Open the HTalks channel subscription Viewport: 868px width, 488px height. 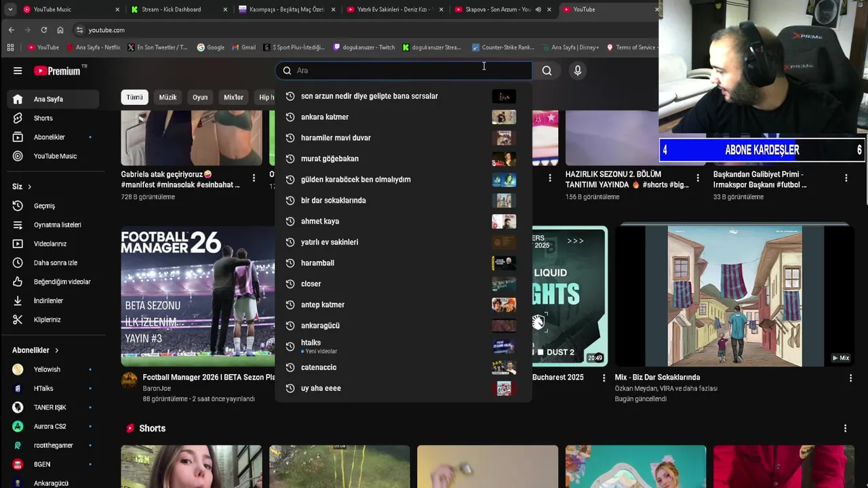53,388
